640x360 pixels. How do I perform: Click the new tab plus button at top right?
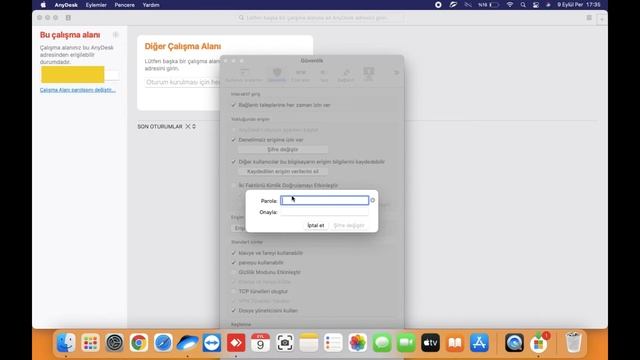(602, 19)
